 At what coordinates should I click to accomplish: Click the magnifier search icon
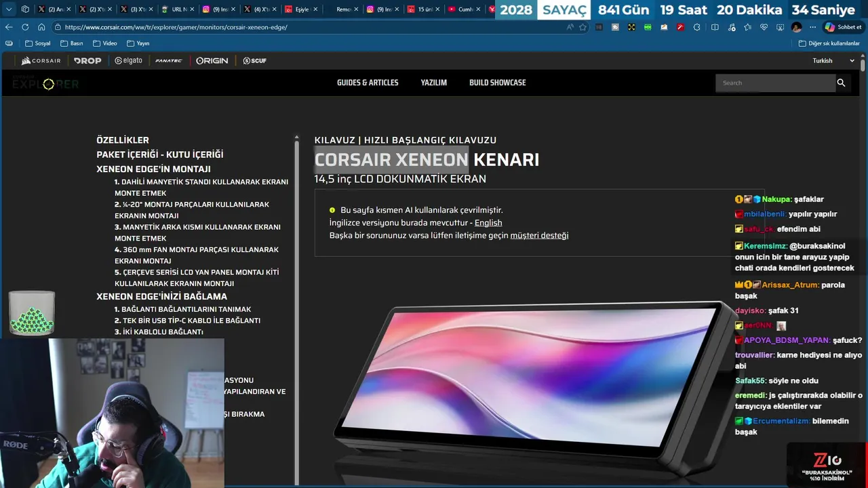[841, 83]
